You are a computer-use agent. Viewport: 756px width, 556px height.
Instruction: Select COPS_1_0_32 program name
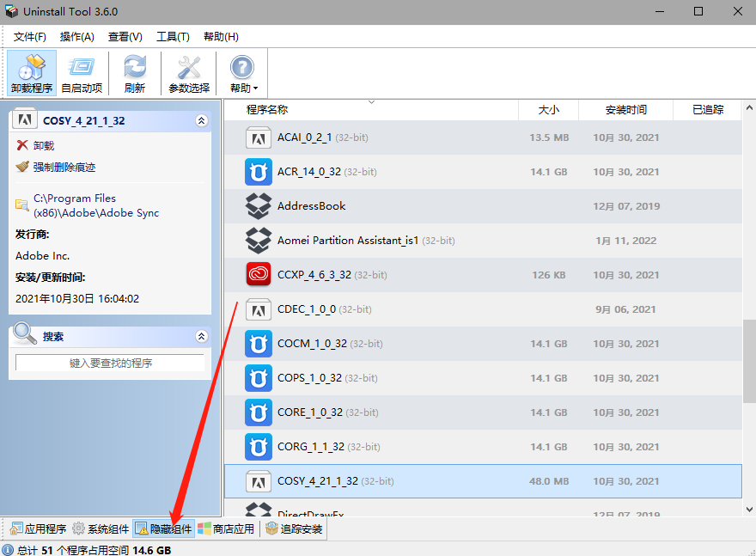click(x=309, y=378)
